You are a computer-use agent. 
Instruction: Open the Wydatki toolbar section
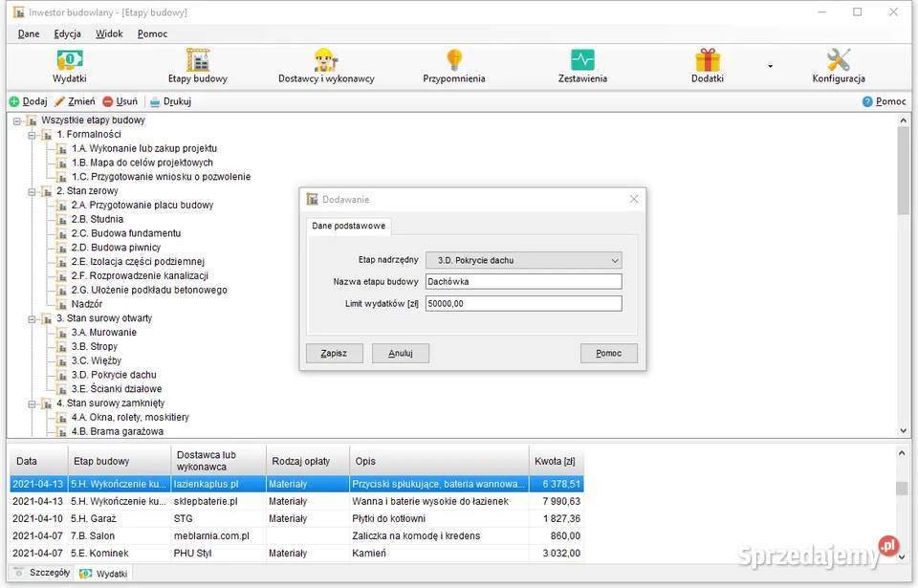[x=69, y=66]
